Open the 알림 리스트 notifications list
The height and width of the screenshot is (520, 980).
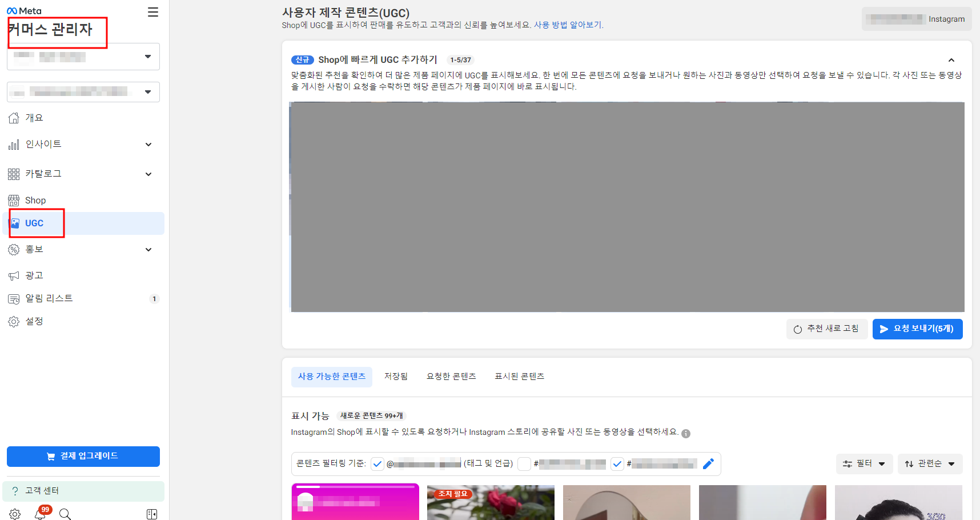point(49,298)
